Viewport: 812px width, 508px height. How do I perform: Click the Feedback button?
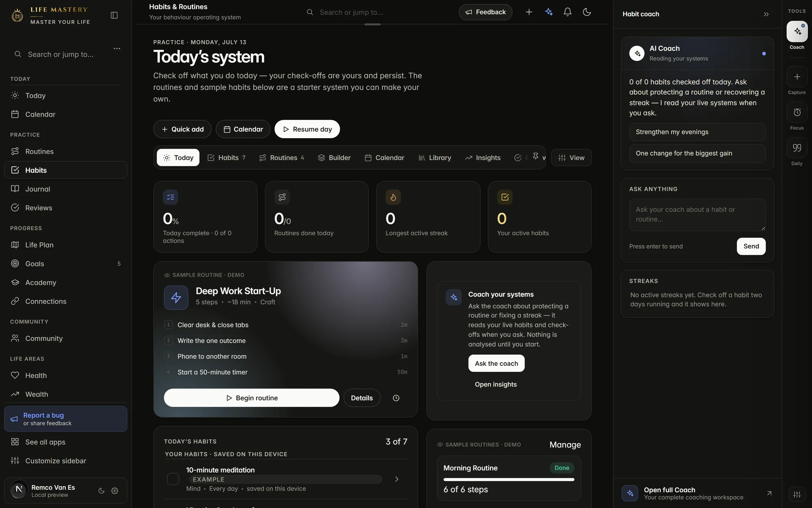(486, 12)
